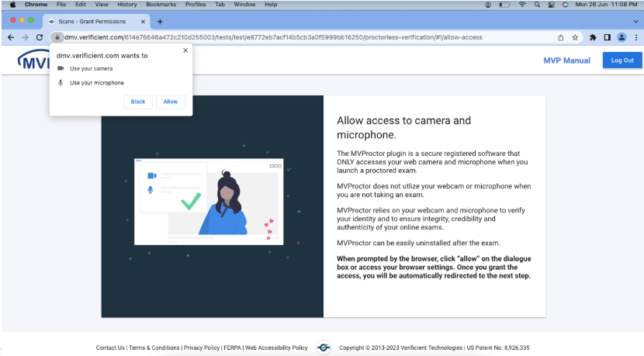Expand the tab search dropdown arrow
The image size is (644, 356).
[x=635, y=22]
